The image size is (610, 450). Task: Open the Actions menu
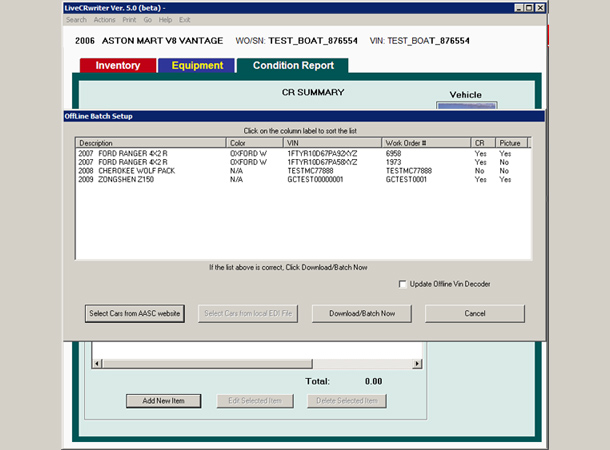tap(104, 20)
